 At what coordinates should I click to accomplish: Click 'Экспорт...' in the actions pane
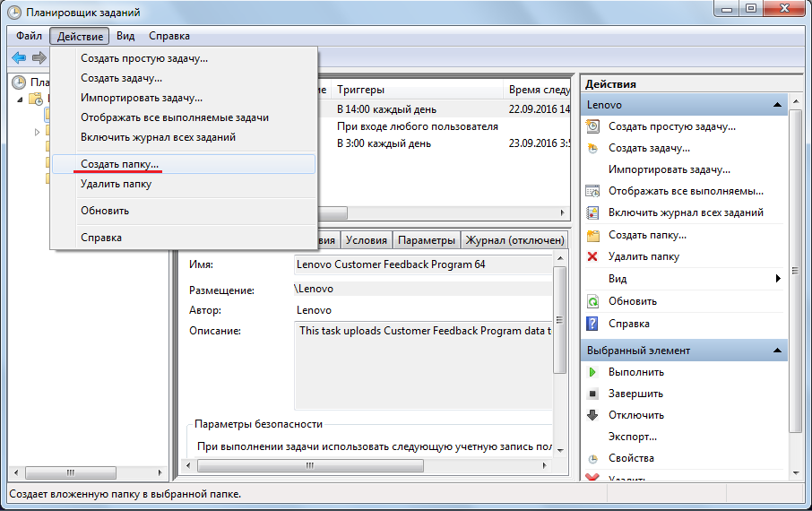point(633,437)
